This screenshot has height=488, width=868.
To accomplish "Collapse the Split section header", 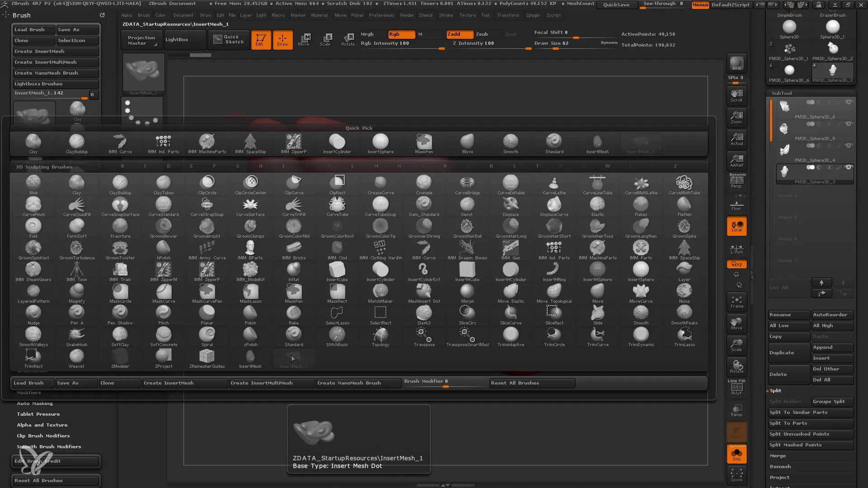I will [775, 391].
